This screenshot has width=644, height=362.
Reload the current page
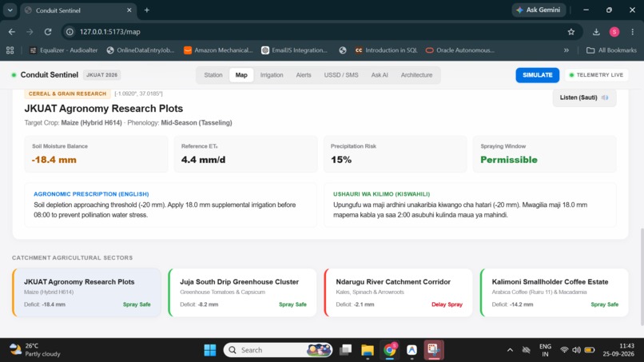(48, 32)
